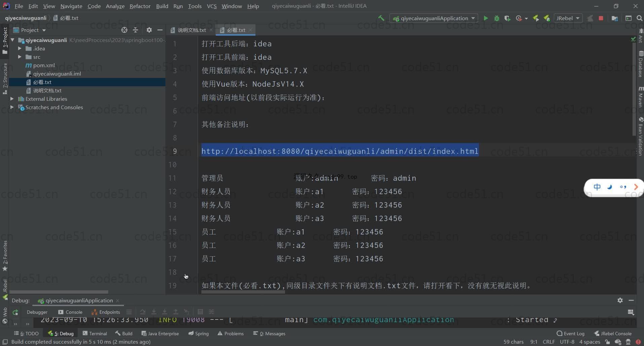Click the editor horizontal scrollbar
This screenshot has width=644, height=346.
[x=243, y=292]
